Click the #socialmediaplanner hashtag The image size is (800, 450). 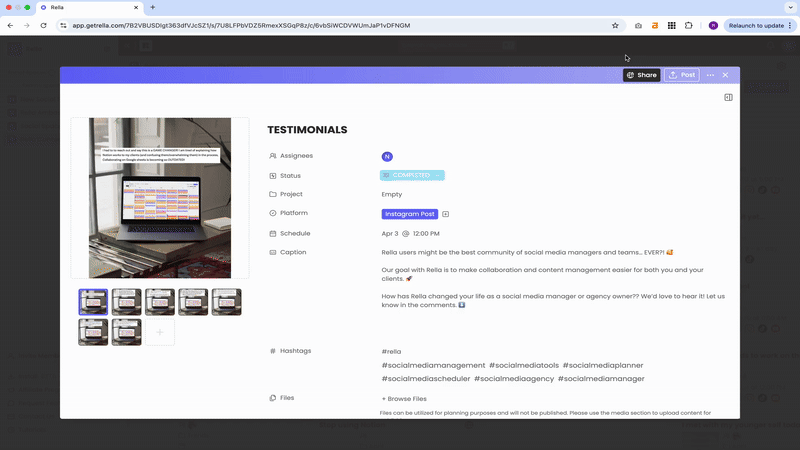[x=603, y=365]
